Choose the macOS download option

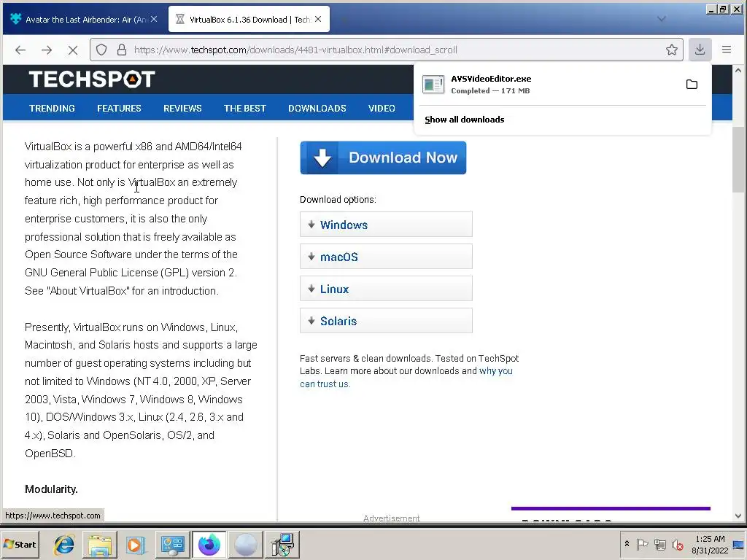click(386, 256)
